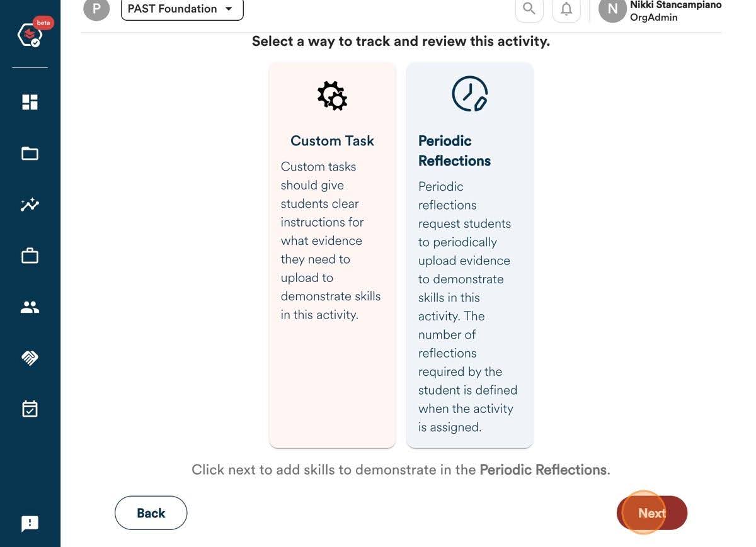Click the Back button
756x547 pixels.
[x=151, y=513]
